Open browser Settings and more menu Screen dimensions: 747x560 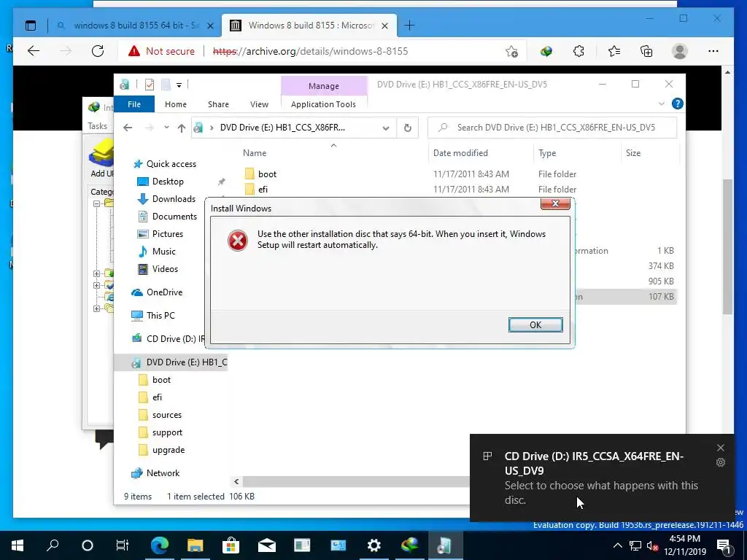tap(713, 51)
